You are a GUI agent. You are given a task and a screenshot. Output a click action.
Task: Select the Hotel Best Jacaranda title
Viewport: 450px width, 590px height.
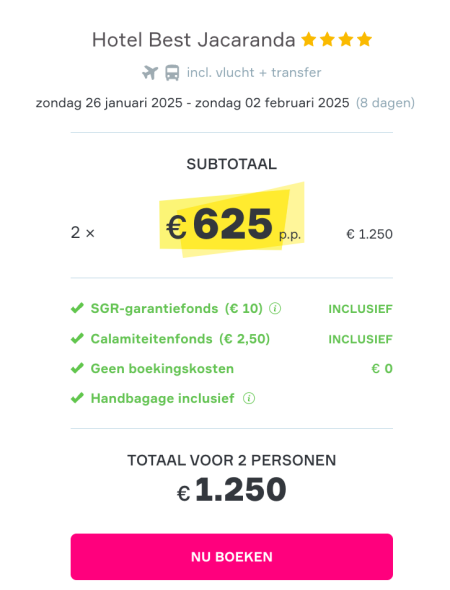pyautogui.click(x=194, y=40)
